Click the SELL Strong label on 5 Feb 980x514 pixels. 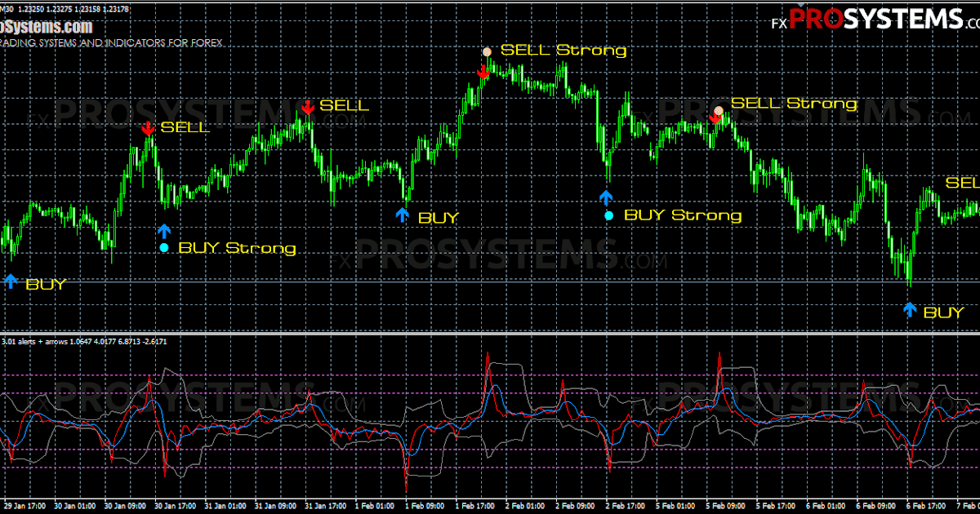click(794, 103)
